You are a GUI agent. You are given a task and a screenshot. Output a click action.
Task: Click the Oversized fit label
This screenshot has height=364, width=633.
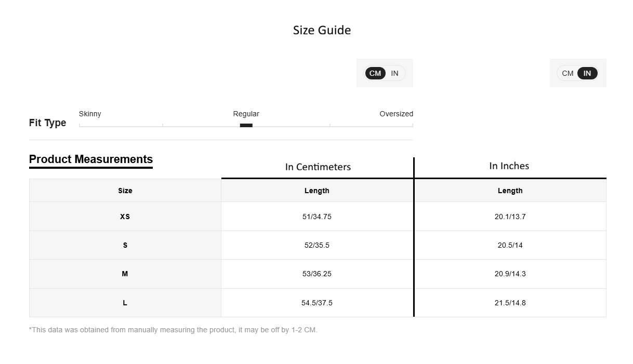[x=396, y=114]
